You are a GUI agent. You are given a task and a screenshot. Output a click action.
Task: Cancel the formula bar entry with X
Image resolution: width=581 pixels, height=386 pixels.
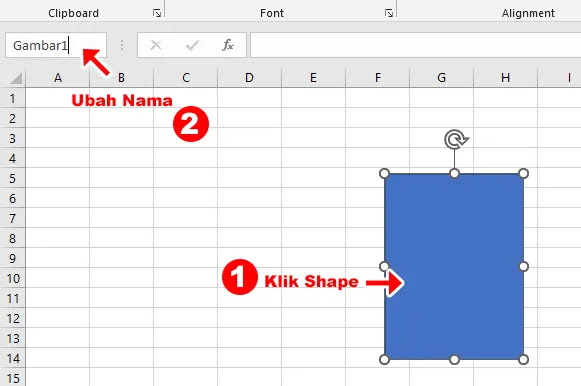[156, 45]
